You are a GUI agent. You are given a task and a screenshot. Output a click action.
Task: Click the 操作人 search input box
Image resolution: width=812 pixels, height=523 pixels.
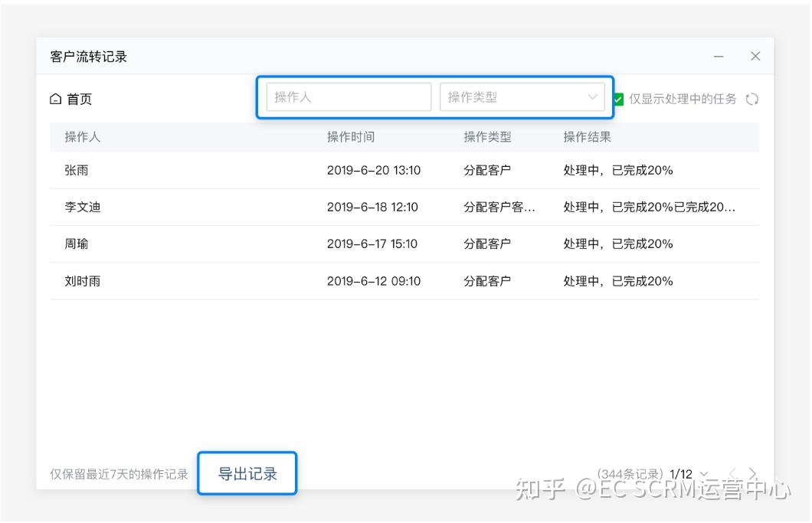(347, 97)
